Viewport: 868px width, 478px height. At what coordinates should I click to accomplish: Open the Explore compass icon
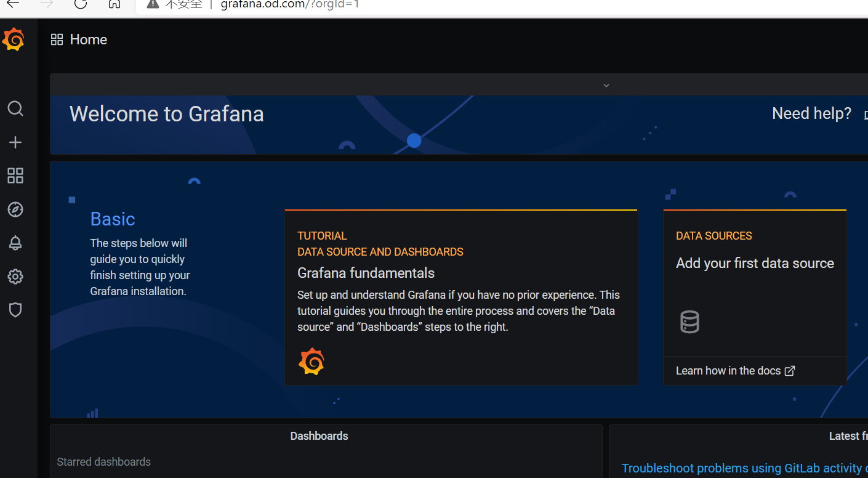15,209
